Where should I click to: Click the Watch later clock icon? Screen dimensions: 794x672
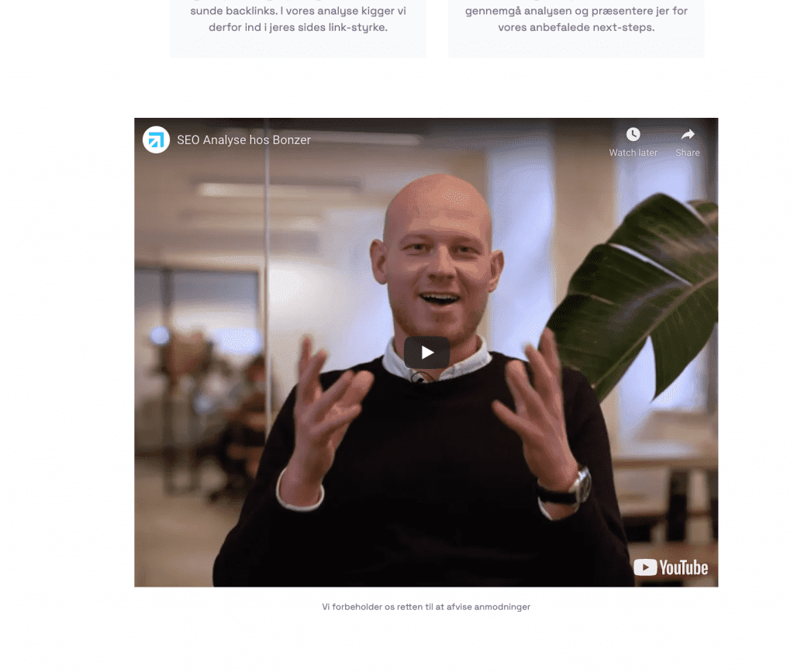point(633,135)
